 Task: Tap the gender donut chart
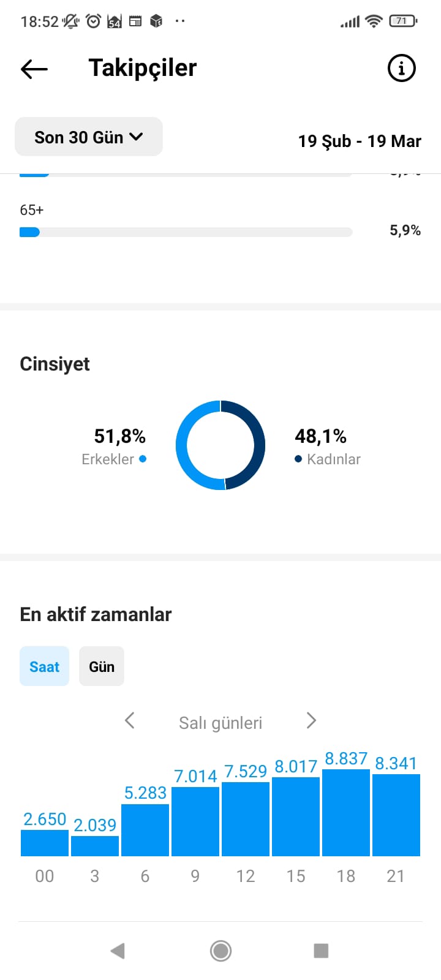[x=221, y=445]
